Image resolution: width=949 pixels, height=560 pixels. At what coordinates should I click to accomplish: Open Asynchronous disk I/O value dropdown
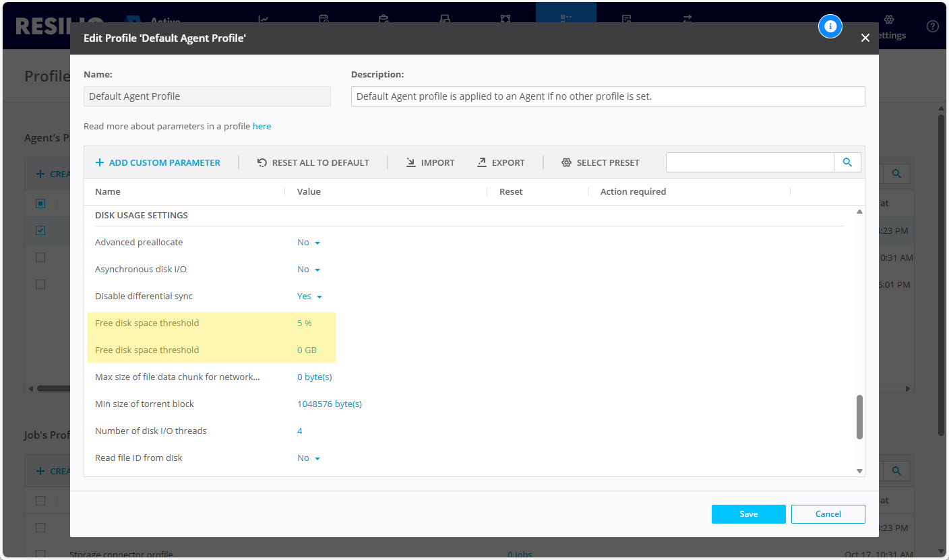coord(309,270)
